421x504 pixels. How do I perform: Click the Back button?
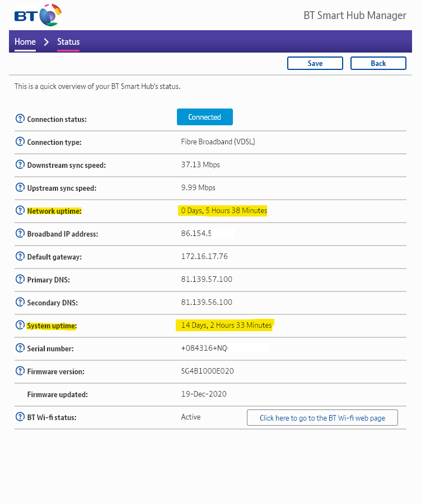pos(378,63)
